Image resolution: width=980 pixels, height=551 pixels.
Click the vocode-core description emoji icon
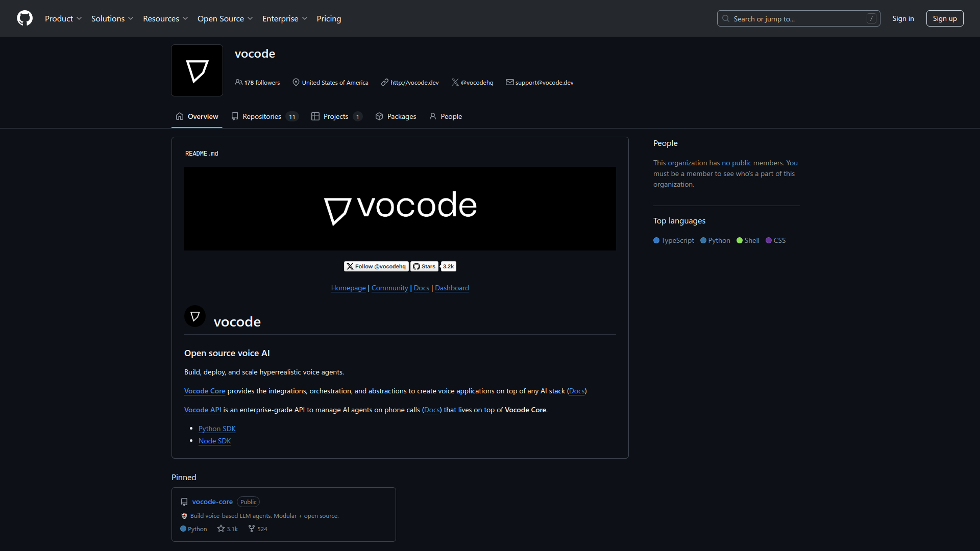click(184, 516)
